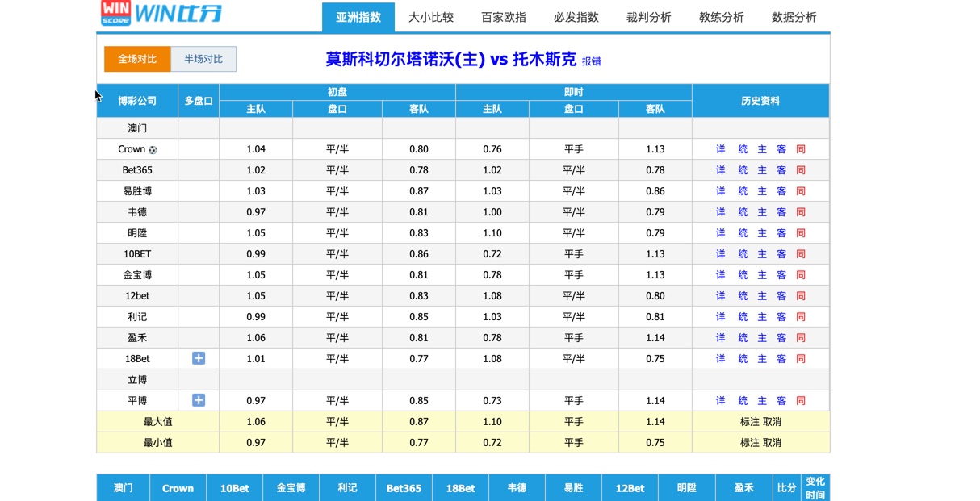Open 统 link in the Bet365 row
Image resolution: width=980 pixels, height=501 pixels.
pos(743,170)
